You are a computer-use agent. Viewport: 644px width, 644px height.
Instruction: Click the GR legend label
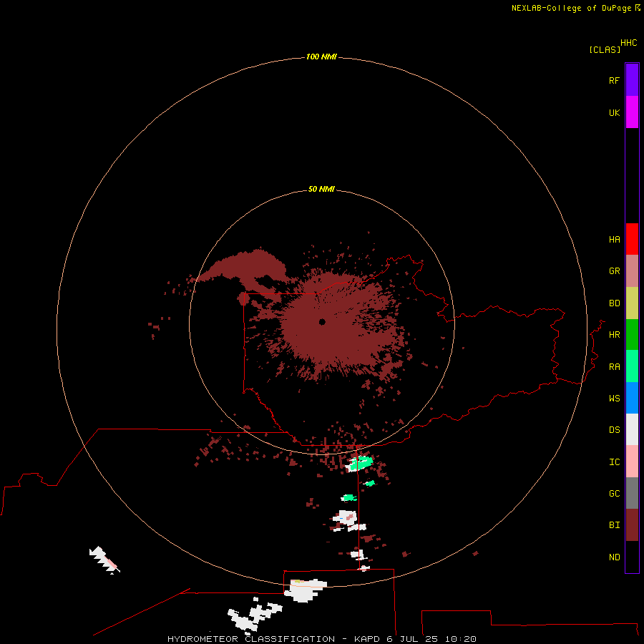pos(615,271)
